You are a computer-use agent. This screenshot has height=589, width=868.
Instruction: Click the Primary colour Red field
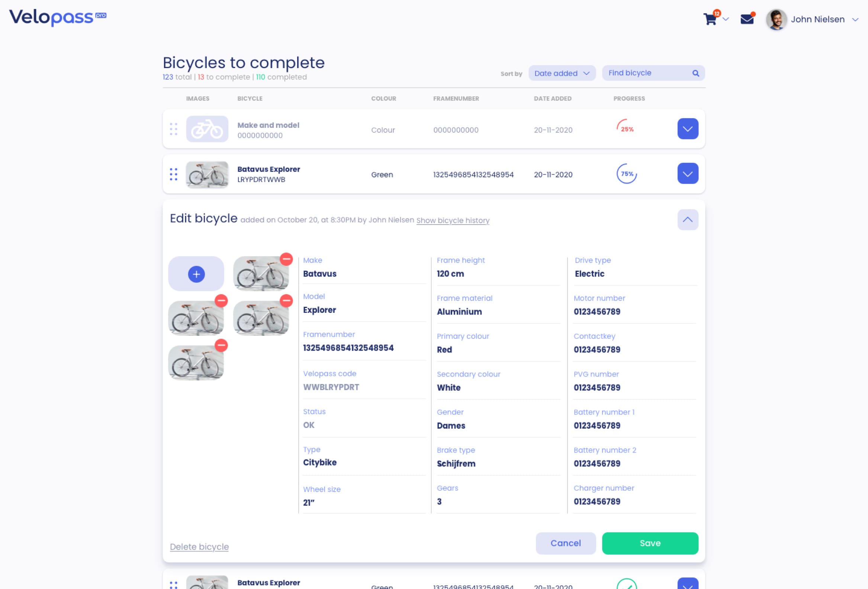tap(498, 343)
